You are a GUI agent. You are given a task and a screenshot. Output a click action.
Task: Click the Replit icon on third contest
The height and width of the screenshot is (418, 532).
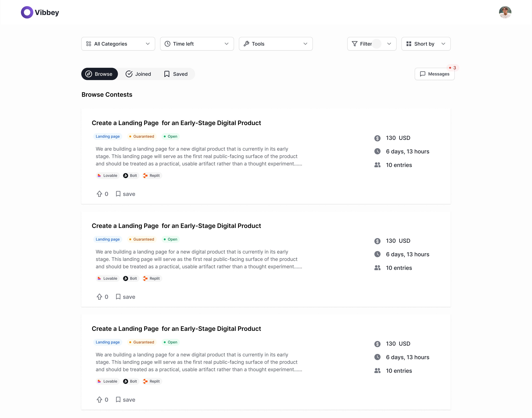pyautogui.click(x=145, y=381)
